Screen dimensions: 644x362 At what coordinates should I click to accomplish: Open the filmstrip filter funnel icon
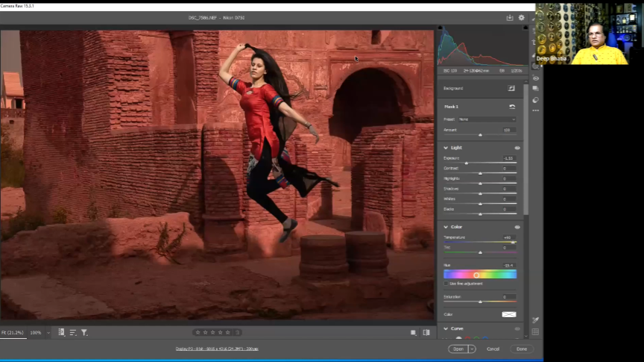(84, 332)
